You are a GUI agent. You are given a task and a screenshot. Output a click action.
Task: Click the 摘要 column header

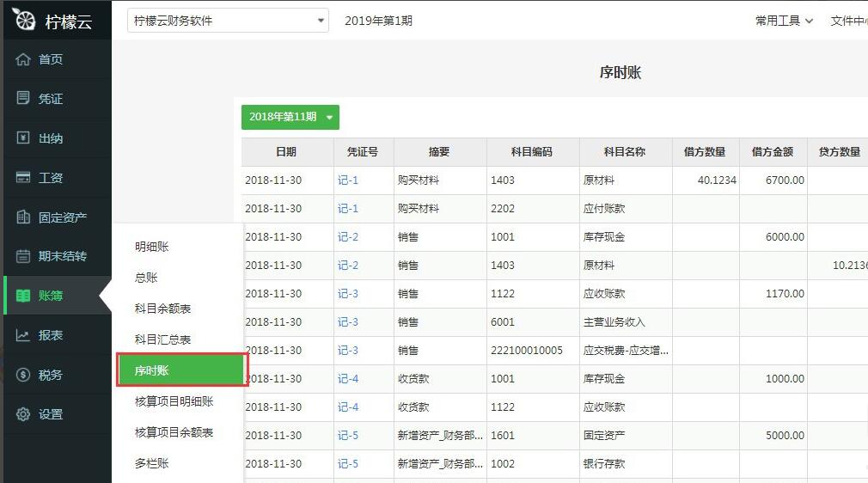(439, 152)
